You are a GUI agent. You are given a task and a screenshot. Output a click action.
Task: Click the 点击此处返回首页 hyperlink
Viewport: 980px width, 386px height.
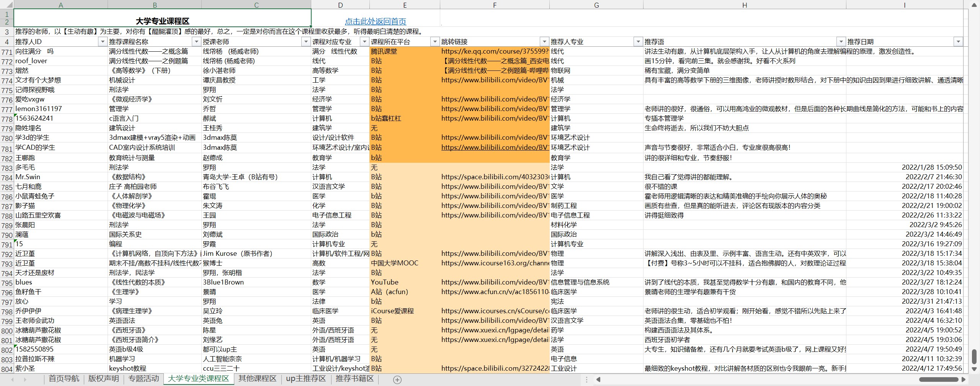click(375, 21)
